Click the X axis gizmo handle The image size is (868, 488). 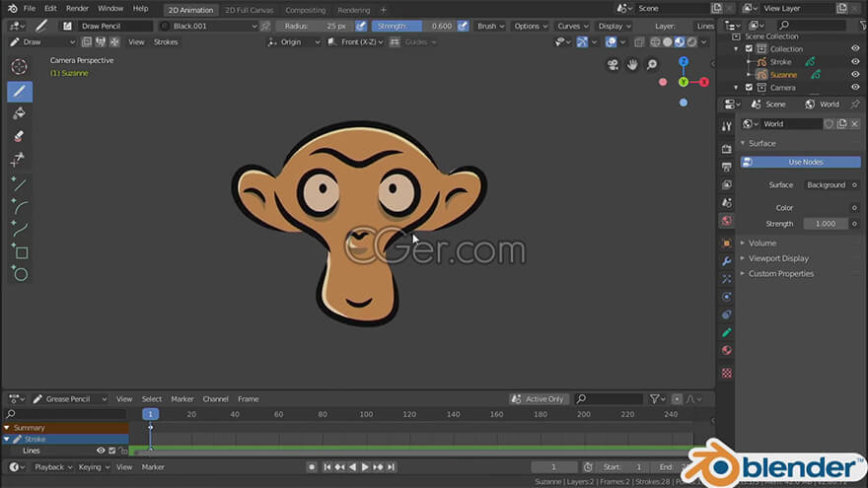[x=703, y=83]
